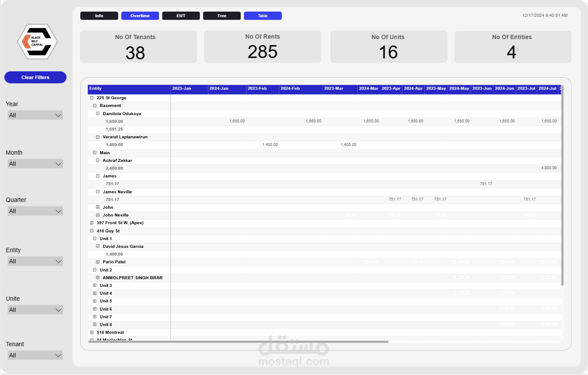Expand the 518 Montreal entity
The height and width of the screenshot is (375, 588).
[x=91, y=332]
